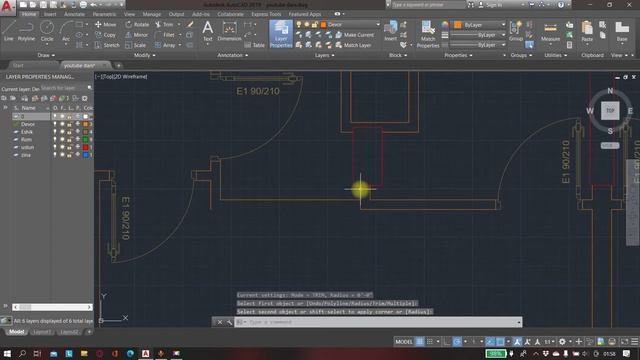Click the Move command
Viewport: 640px width, 360px height.
tap(106, 24)
